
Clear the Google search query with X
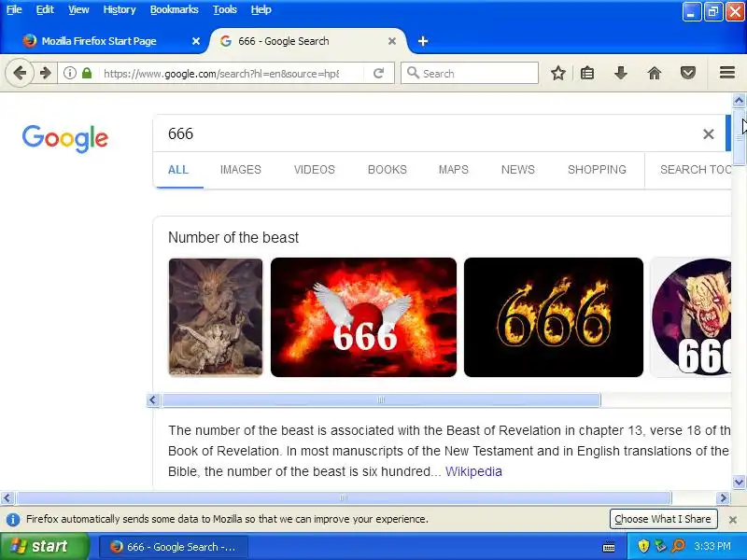click(x=708, y=134)
